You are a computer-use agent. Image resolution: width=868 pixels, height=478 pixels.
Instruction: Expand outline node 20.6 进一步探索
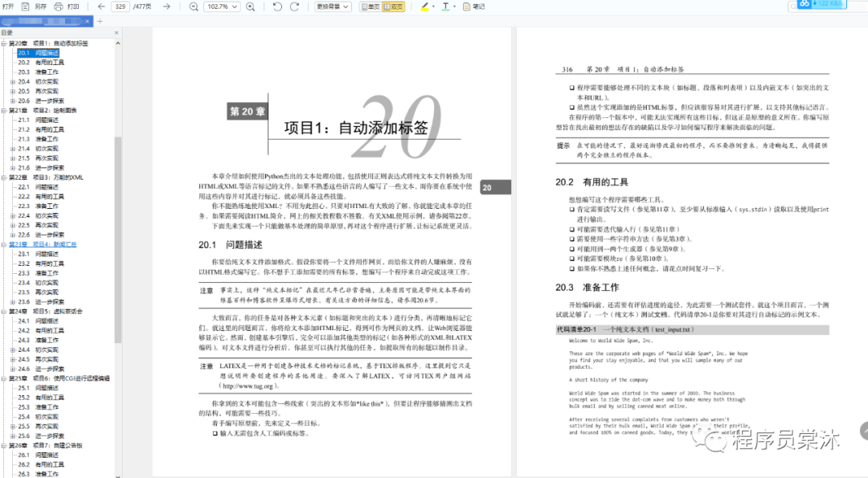click(13, 100)
